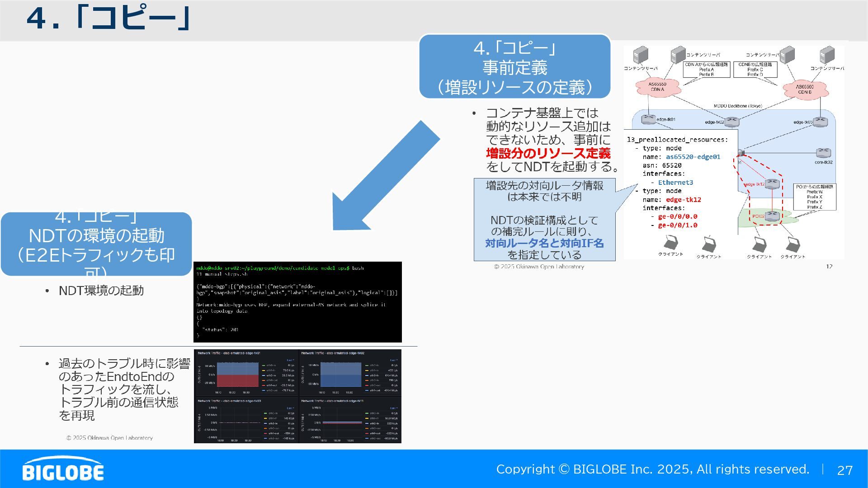Open the edge-tk11 Network Traffic panel

(x=350, y=420)
